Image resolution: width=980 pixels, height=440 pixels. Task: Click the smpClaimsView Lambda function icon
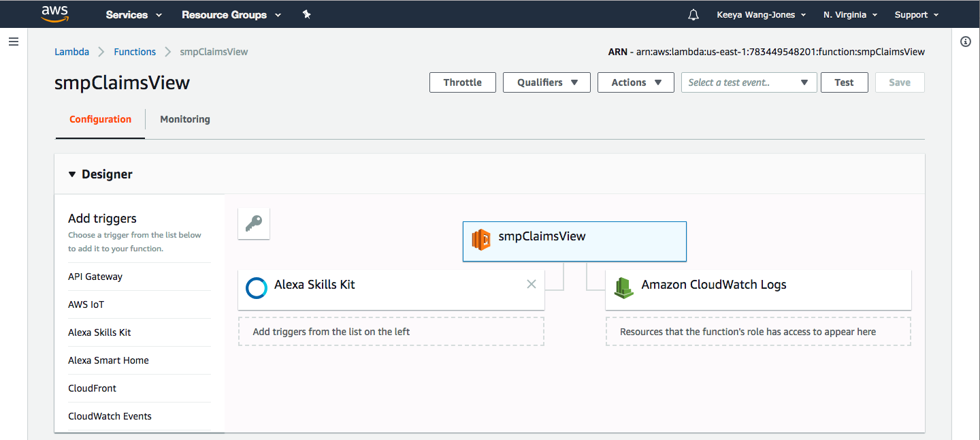point(481,240)
